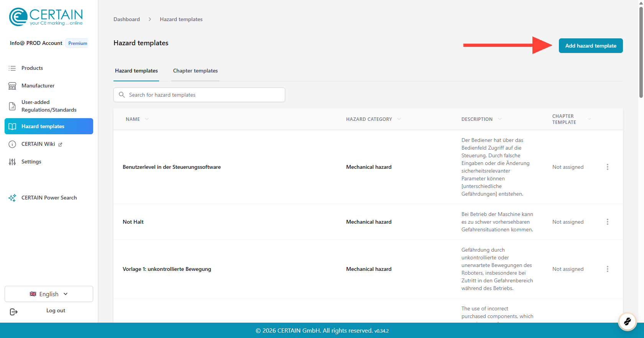The height and width of the screenshot is (338, 644).
Task: Open the floating help widget icon
Action: pyautogui.click(x=628, y=321)
